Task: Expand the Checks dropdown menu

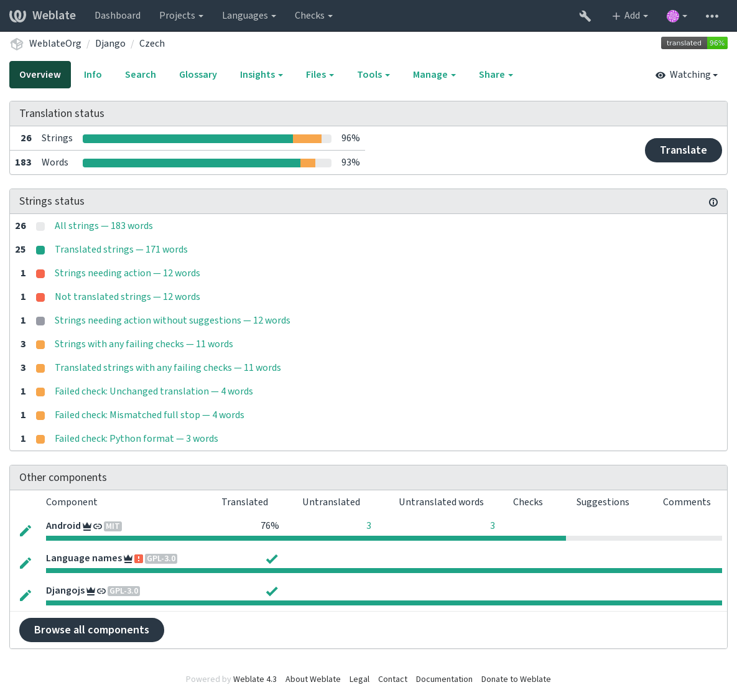Action: pyautogui.click(x=313, y=16)
